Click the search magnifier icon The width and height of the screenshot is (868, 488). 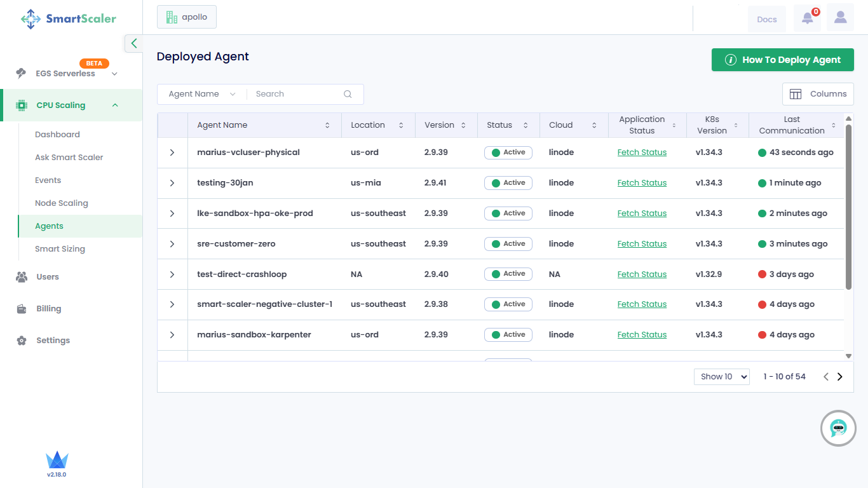click(348, 94)
